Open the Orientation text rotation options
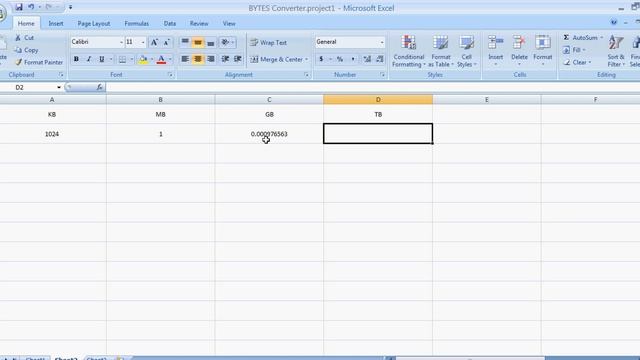Screen dimensions: 640x360 pos(227,42)
